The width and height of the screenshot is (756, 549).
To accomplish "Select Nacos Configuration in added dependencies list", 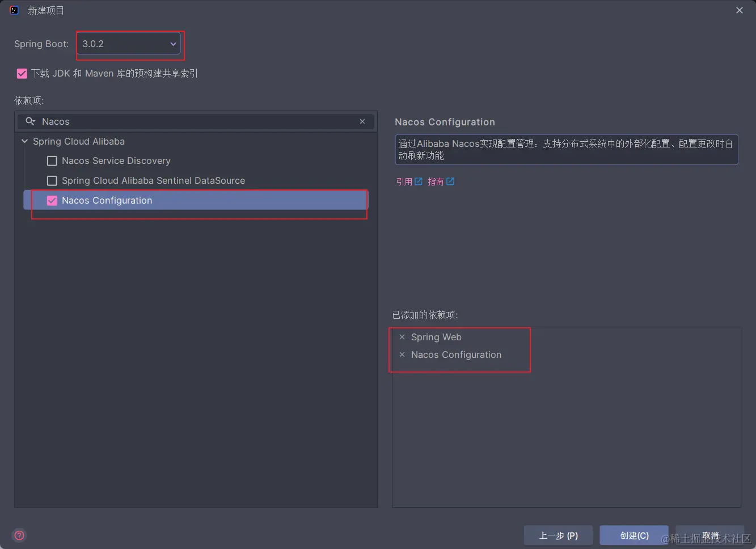I will tap(456, 354).
